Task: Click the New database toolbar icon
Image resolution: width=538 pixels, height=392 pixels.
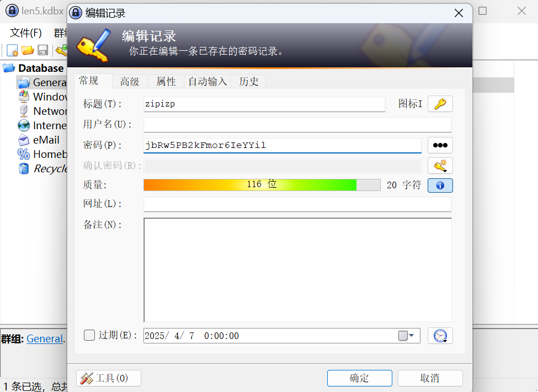Action: click(x=12, y=50)
